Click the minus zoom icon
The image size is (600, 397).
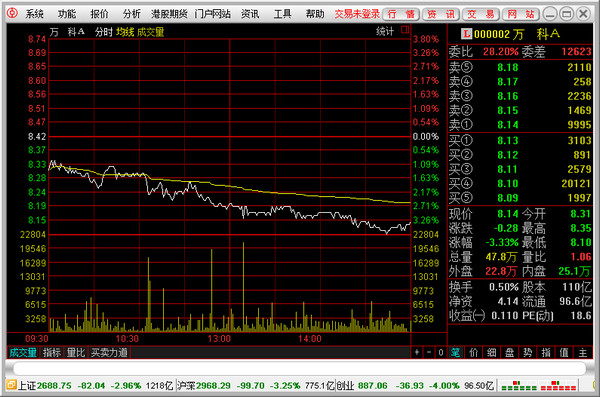429,353
